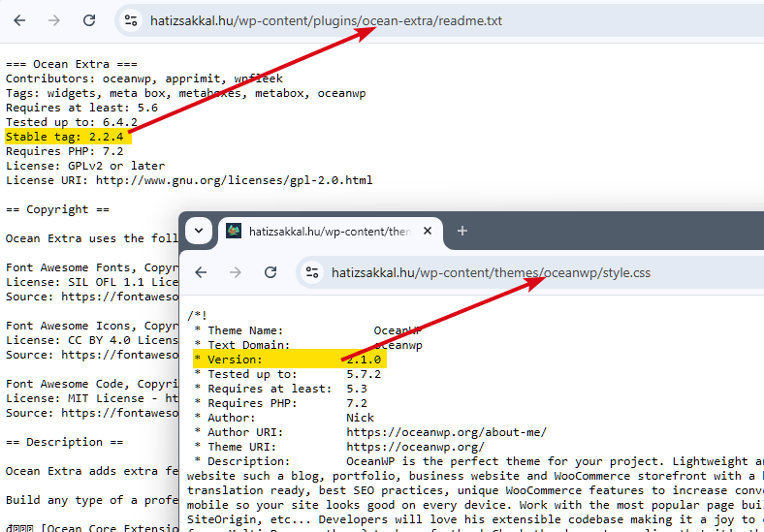Open a new tab in front window
Viewport: 764px width, 532px height.
(x=462, y=231)
